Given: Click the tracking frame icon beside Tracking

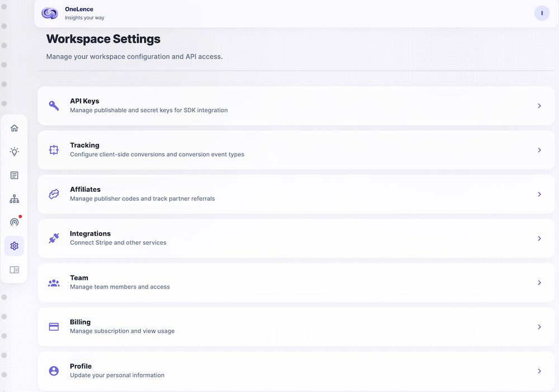Looking at the screenshot, I should (x=54, y=150).
